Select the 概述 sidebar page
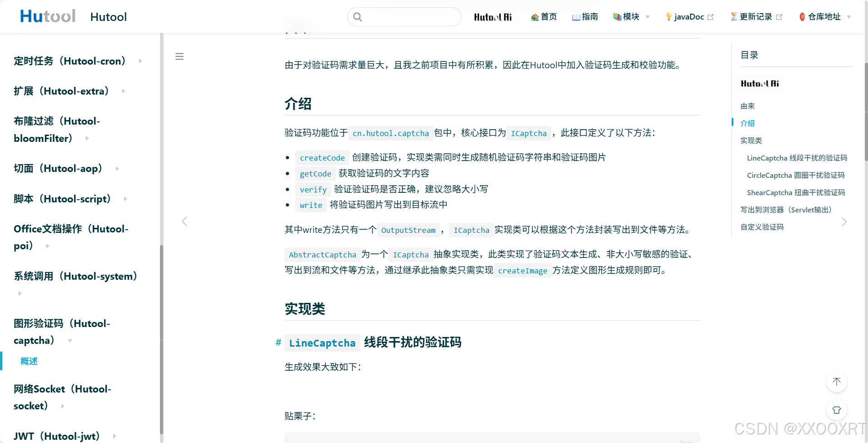Screen dimensions: 868x443 (29, 361)
